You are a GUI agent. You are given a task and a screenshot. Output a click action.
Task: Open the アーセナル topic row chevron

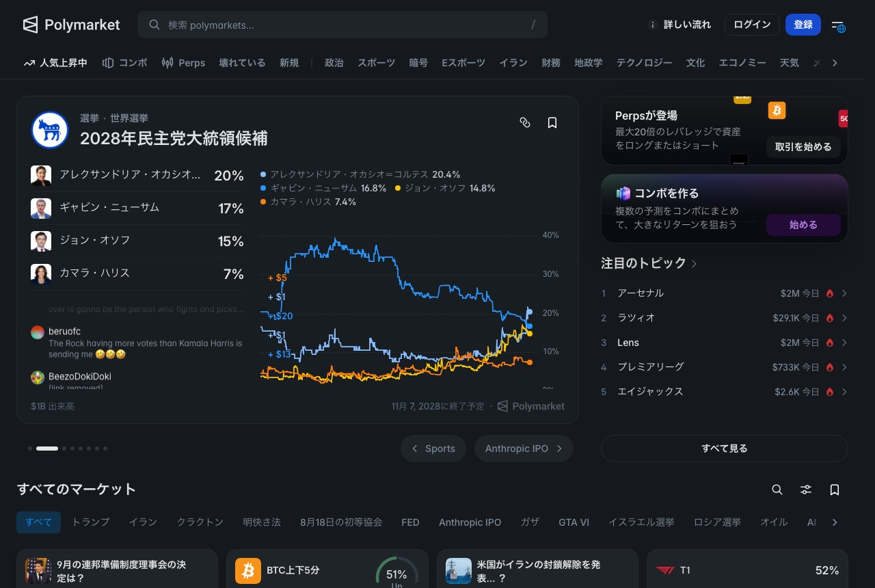click(x=844, y=293)
